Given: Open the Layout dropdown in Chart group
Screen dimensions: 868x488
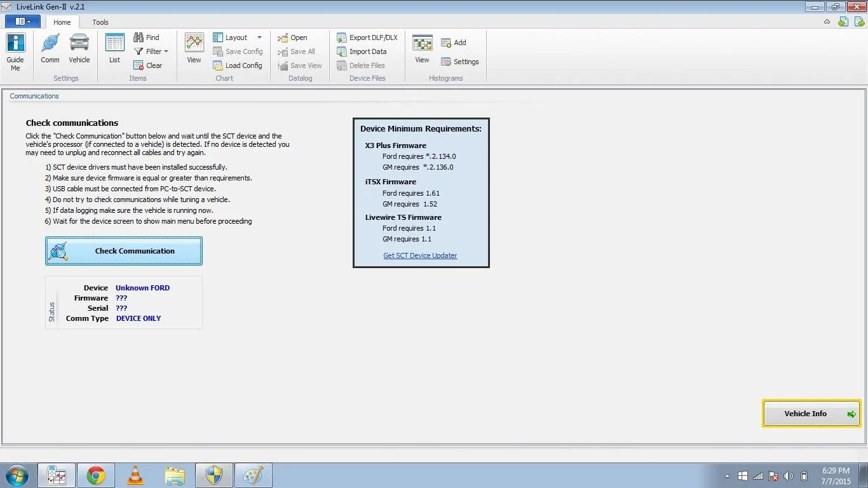Looking at the screenshot, I should [x=238, y=37].
